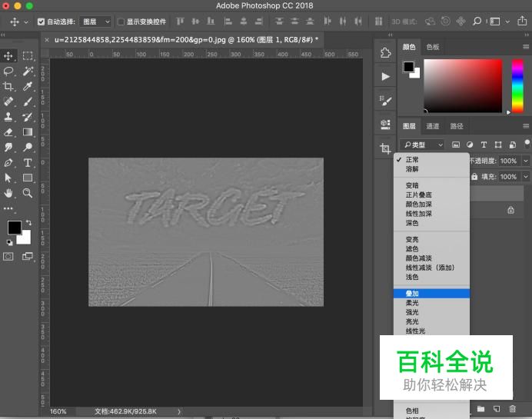Select the Hand tool
This screenshot has width=532, height=419.
8,193
